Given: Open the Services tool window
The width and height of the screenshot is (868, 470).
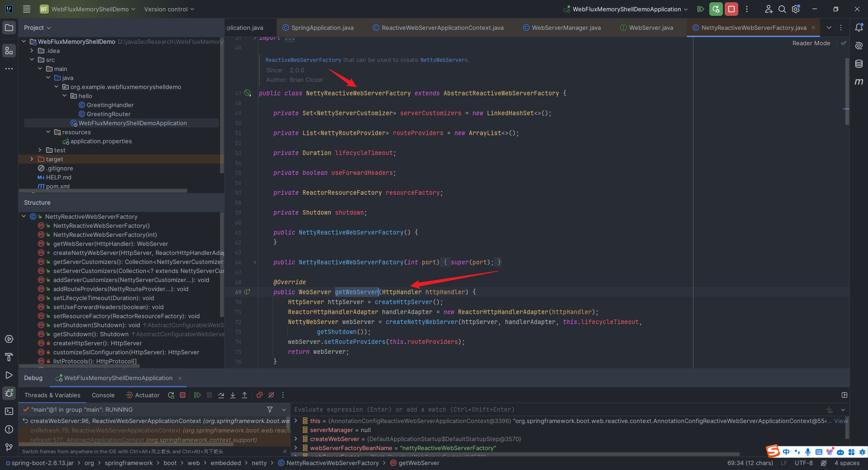Looking at the screenshot, I should tap(9, 339).
